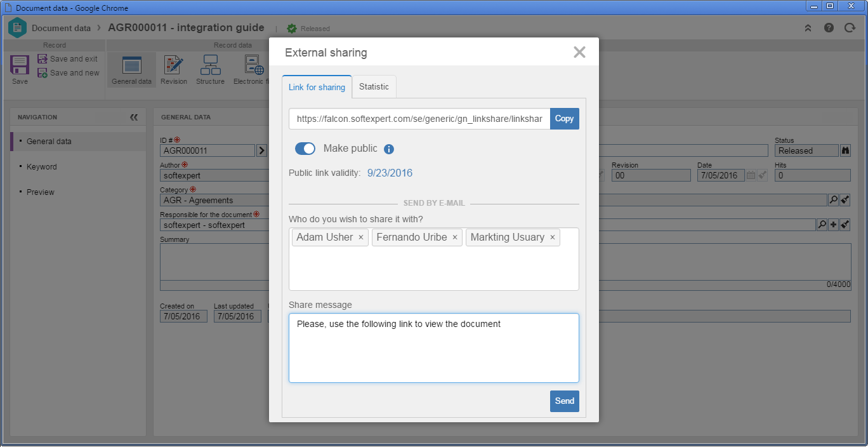Collapse the Navigation panel
Screen dimensions: 868x447
(134, 117)
